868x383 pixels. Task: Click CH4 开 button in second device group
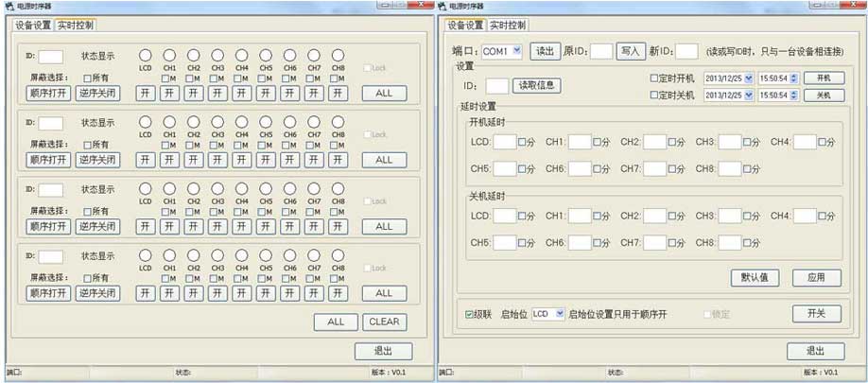pyautogui.click(x=242, y=160)
